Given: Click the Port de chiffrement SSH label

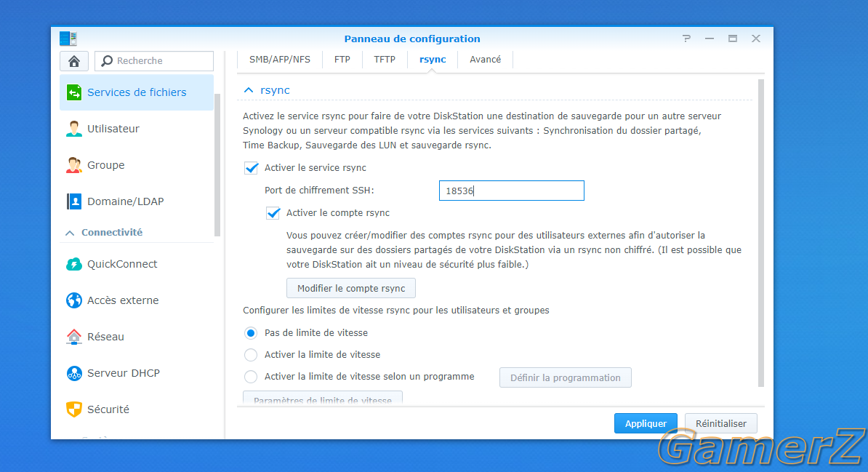Looking at the screenshot, I should coord(319,191).
